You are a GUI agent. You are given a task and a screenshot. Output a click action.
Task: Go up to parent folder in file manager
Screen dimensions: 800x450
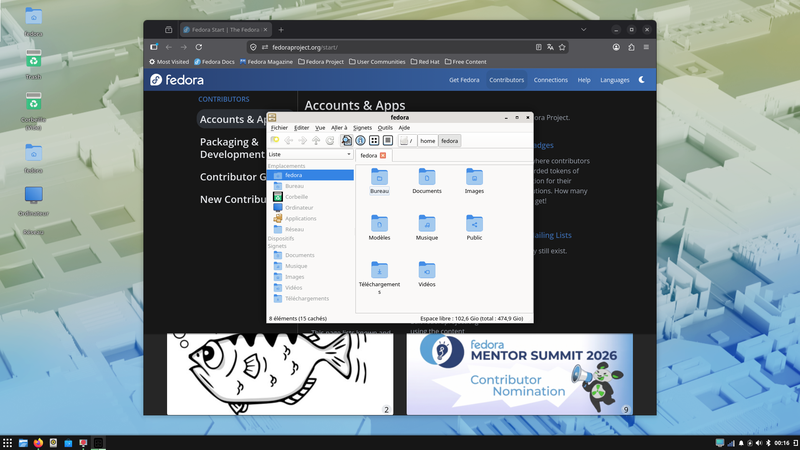(316, 140)
